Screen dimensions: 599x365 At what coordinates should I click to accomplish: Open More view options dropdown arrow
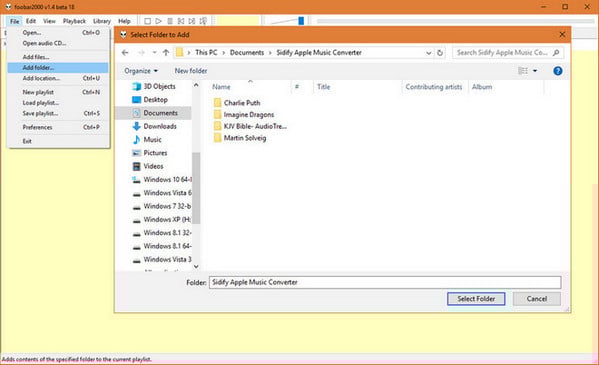[x=535, y=71]
